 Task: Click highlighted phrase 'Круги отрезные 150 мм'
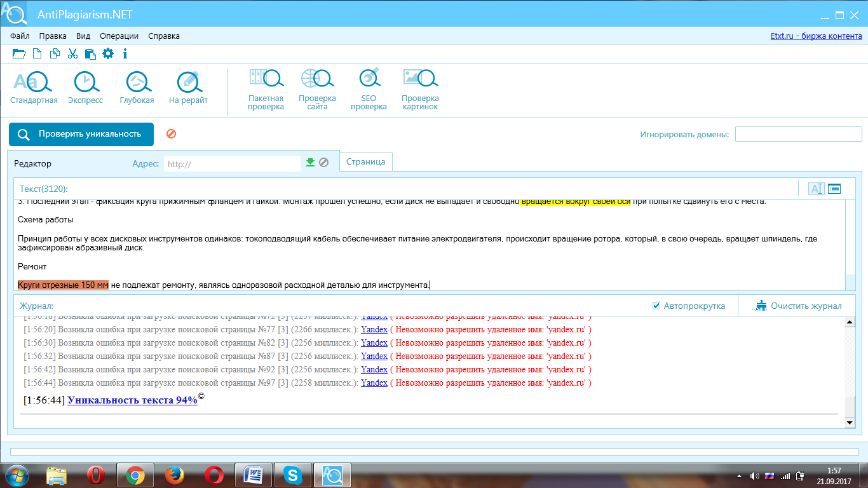(x=63, y=285)
